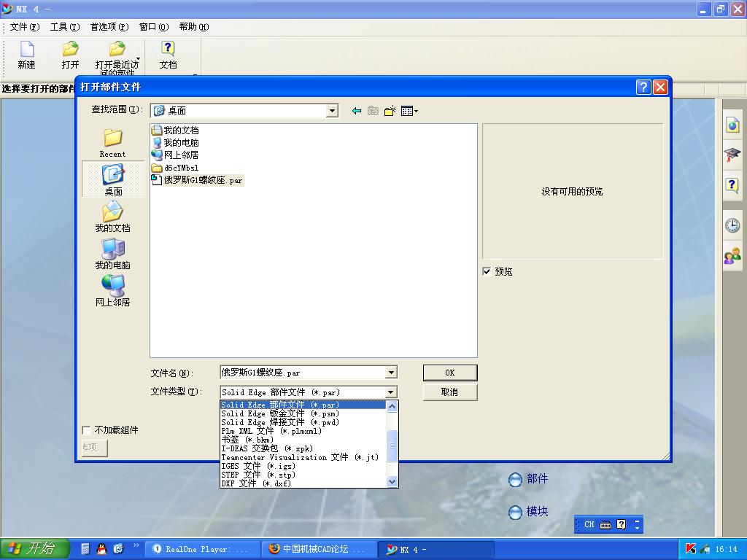Open the 首选项(P) menu
This screenshot has height=560, width=747.
pyautogui.click(x=109, y=27)
